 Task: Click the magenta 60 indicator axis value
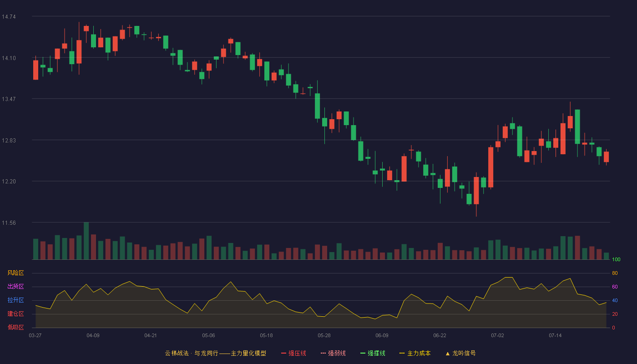coord(615,287)
